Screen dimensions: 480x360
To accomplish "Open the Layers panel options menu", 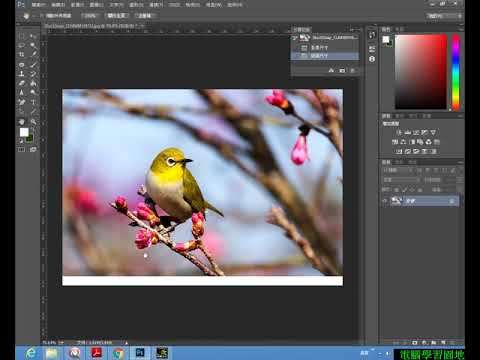I will click(x=460, y=162).
